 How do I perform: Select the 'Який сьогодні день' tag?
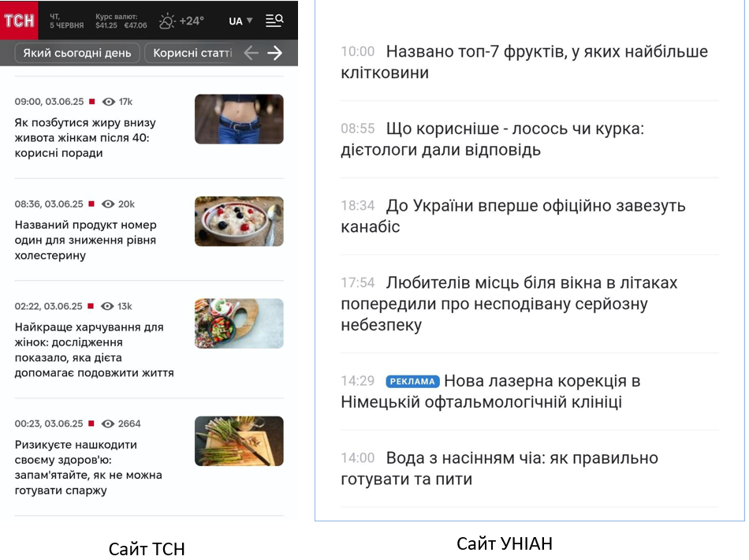coord(77,53)
